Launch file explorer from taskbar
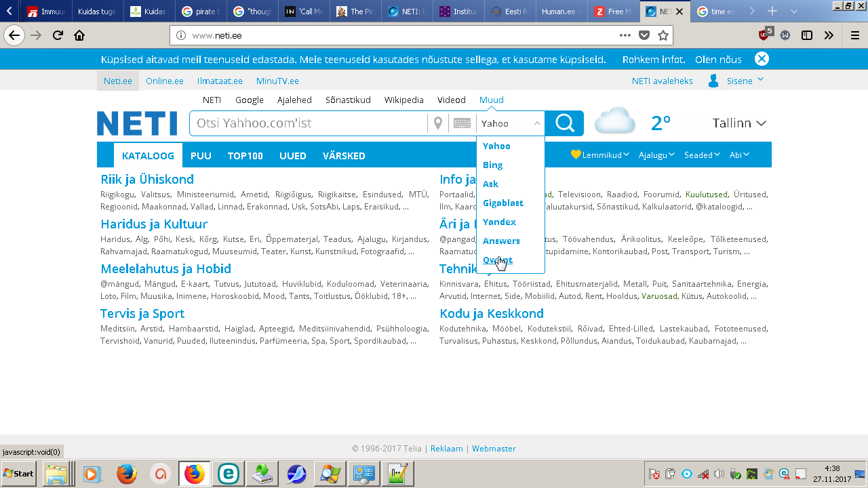The width and height of the screenshot is (868, 488). (56, 473)
